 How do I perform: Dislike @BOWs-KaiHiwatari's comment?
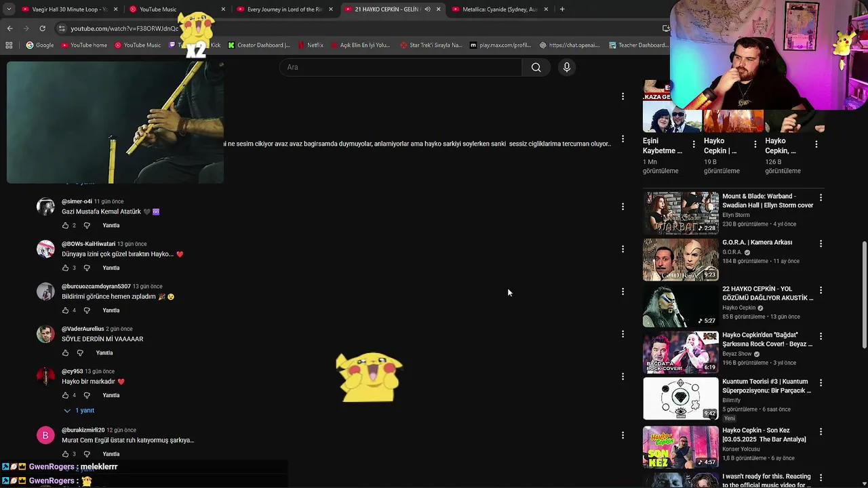pos(87,268)
